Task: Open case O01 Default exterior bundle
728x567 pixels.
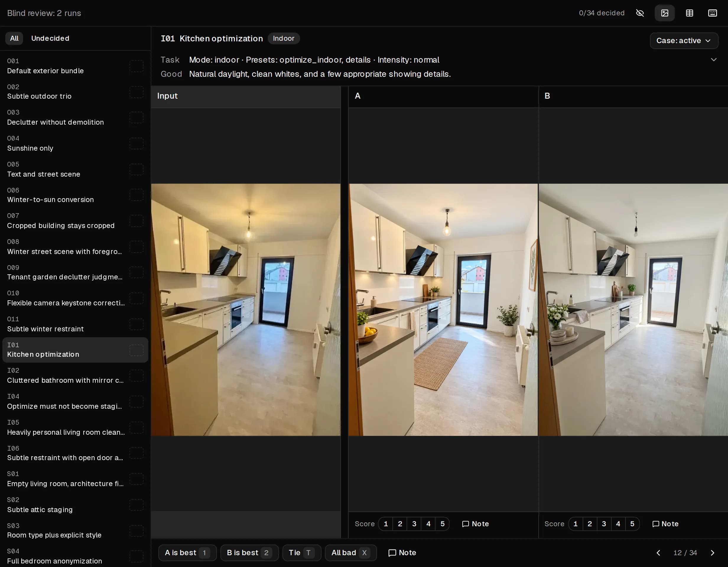Action: click(x=75, y=66)
